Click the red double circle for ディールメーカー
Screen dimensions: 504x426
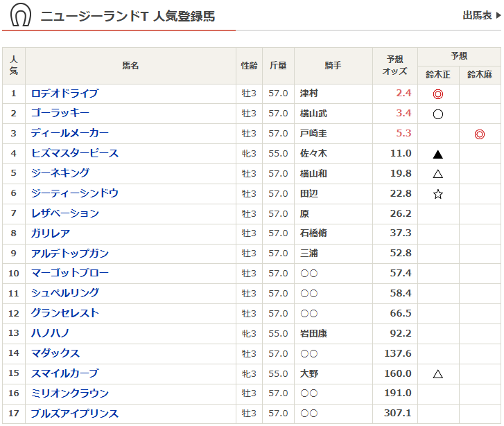479,134
